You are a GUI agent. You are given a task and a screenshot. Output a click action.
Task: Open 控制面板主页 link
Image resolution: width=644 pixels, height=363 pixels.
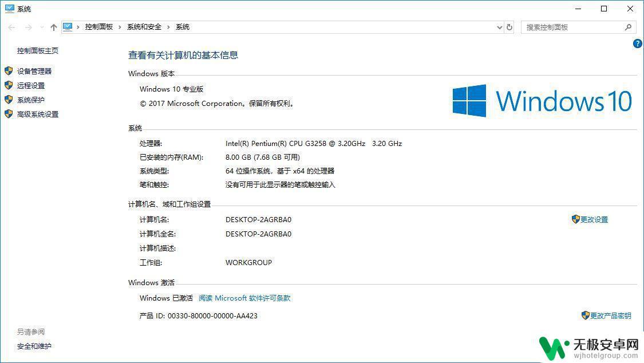[38, 51]
